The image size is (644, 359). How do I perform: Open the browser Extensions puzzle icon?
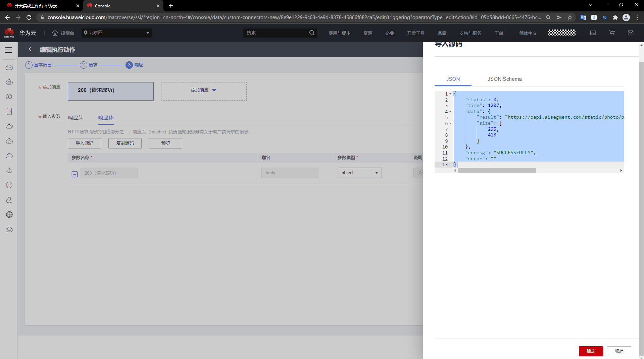pyautogui.click(x=615, y=17)
